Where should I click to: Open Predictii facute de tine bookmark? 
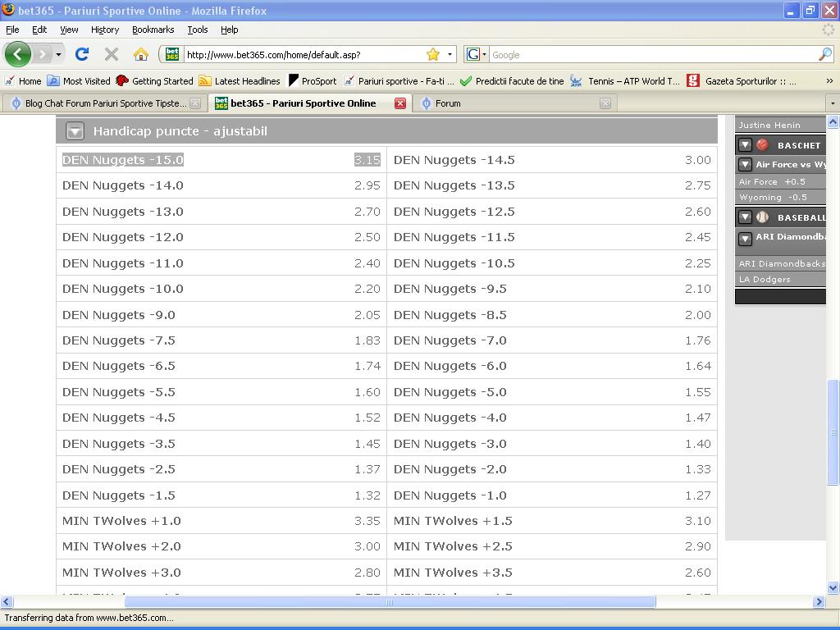(x=512, y=81)
